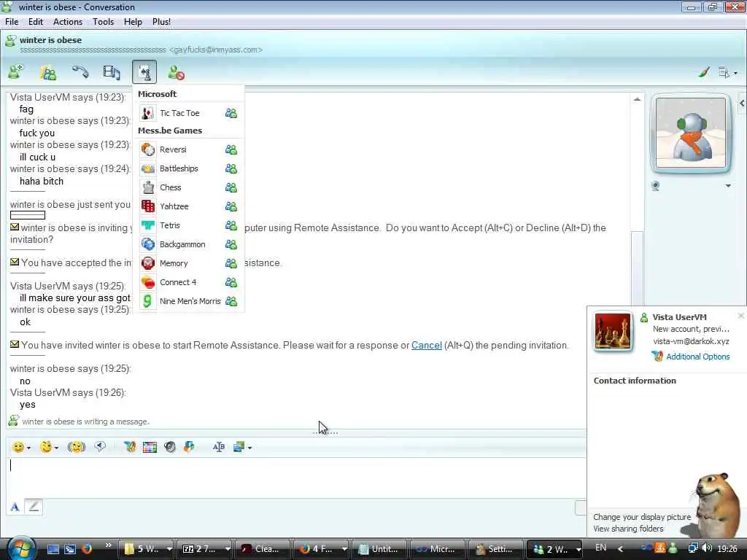747x560 pixels.
Task: Open the Tools menu
Action: pyautogui.click(x=103, y=22)
